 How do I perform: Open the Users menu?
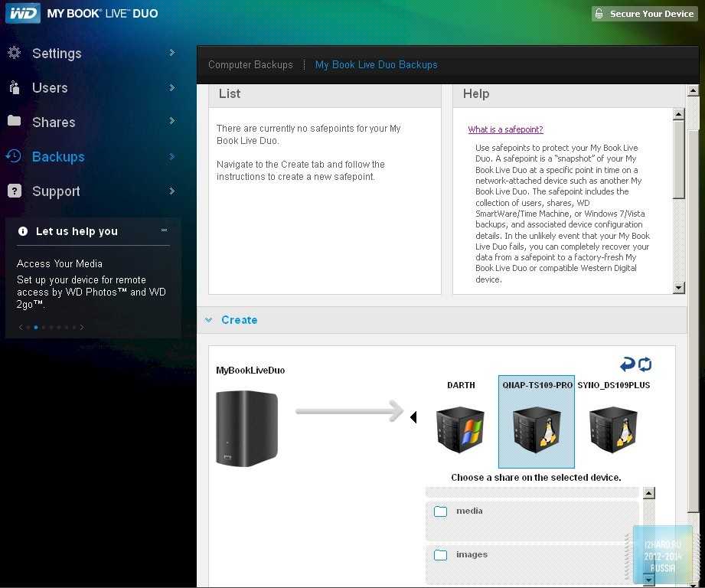(x=50, y=88)
